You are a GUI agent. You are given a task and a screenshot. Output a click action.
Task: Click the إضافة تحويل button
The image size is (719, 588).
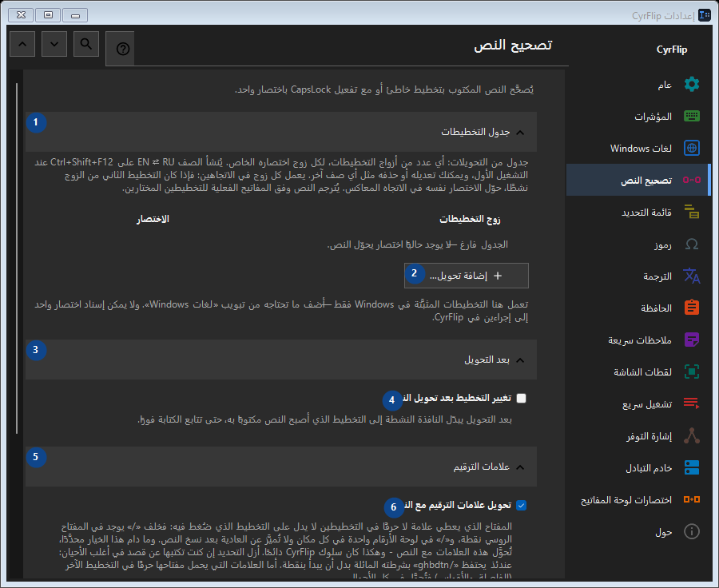[x=467, y=276]
